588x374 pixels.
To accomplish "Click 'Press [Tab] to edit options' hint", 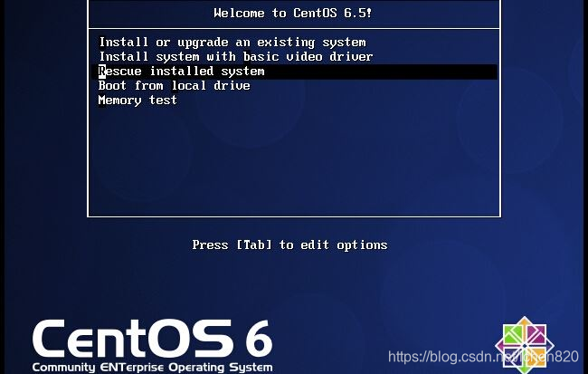I will [x=289, y=245].
